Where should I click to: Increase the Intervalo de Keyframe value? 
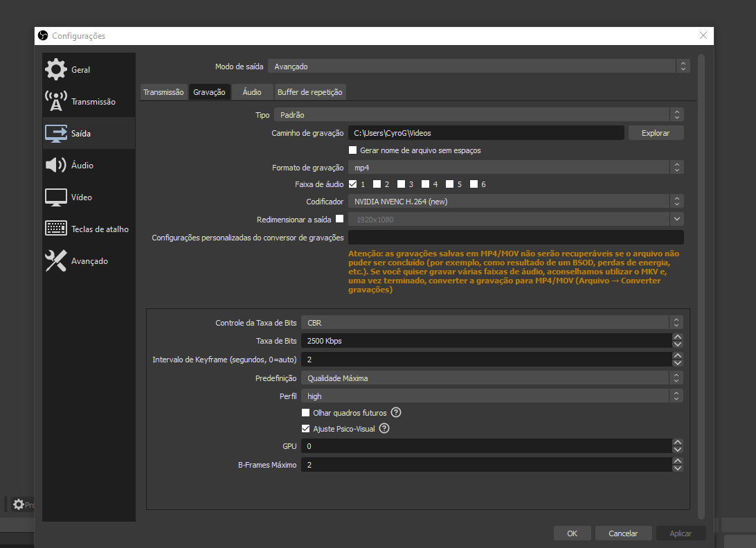click(x=677, y=356)
